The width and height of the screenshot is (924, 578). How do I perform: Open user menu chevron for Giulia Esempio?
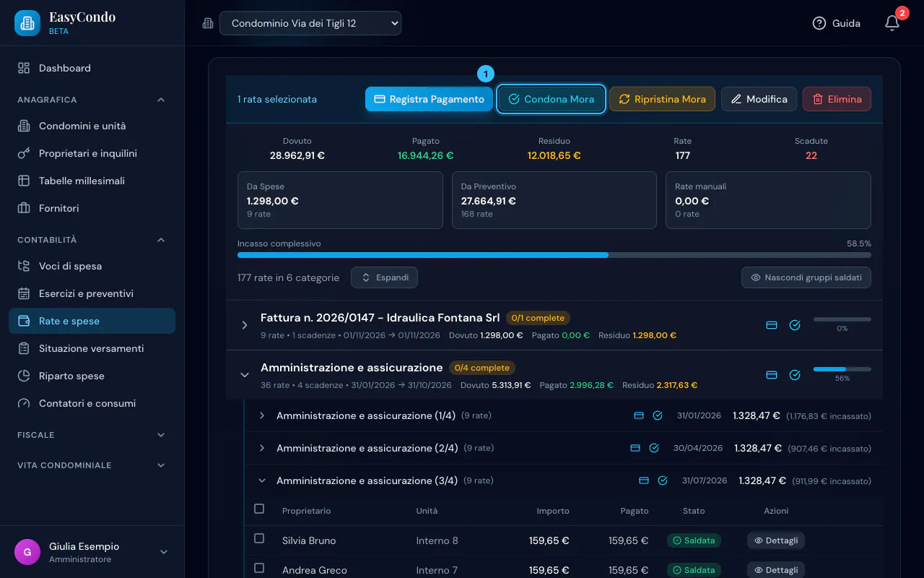[x=163, y=552]
